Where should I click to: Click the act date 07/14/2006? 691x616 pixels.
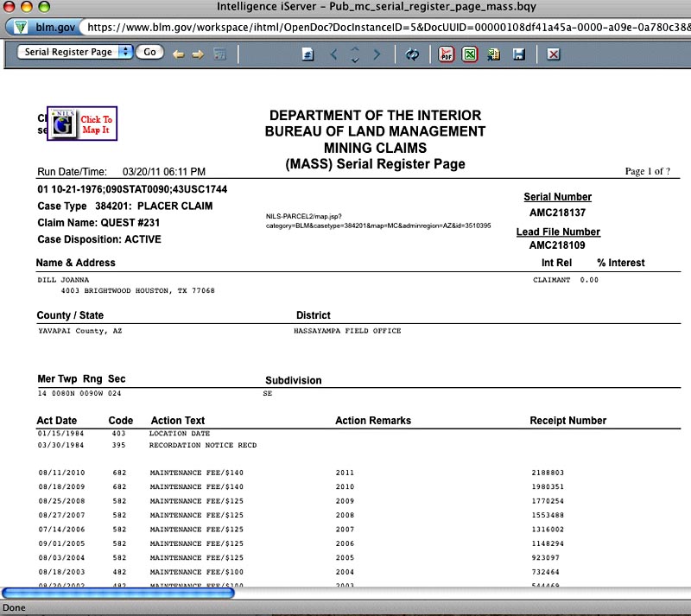(x=61, y=529)
